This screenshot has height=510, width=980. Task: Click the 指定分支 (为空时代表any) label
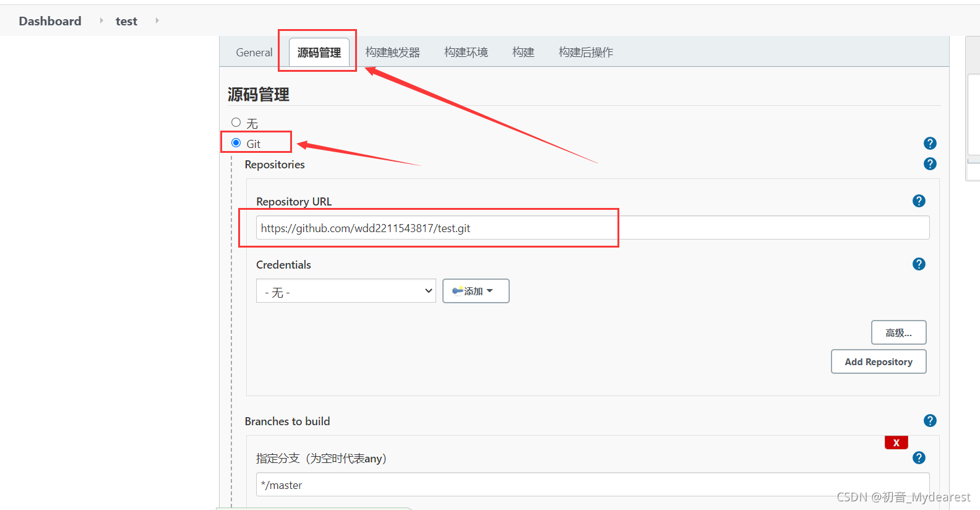coord(321,459)
